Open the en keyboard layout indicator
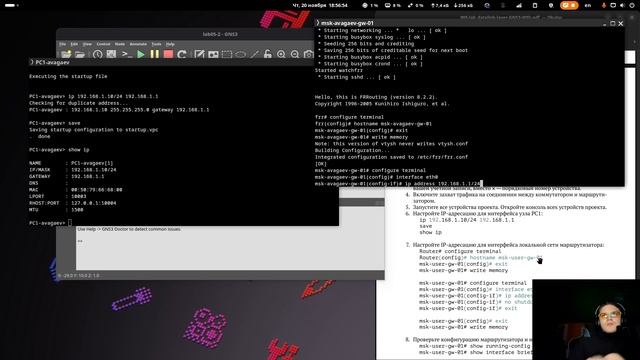640x360 pixels. tap(588, 5)
